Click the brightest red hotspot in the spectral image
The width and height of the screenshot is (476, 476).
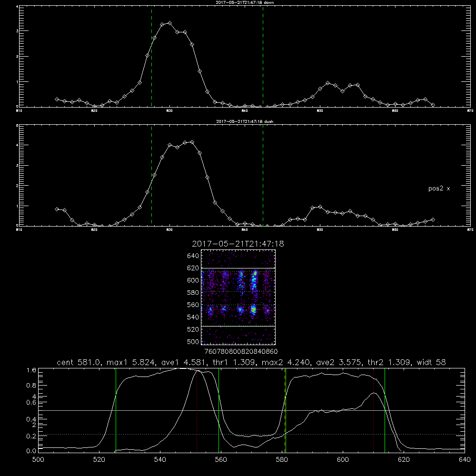tap(254, 310)
